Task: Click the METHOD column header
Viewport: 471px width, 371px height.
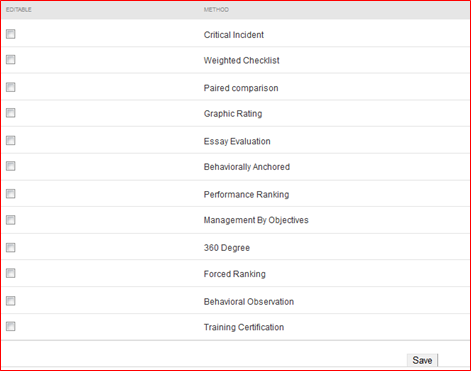Action: pos(216,10)
